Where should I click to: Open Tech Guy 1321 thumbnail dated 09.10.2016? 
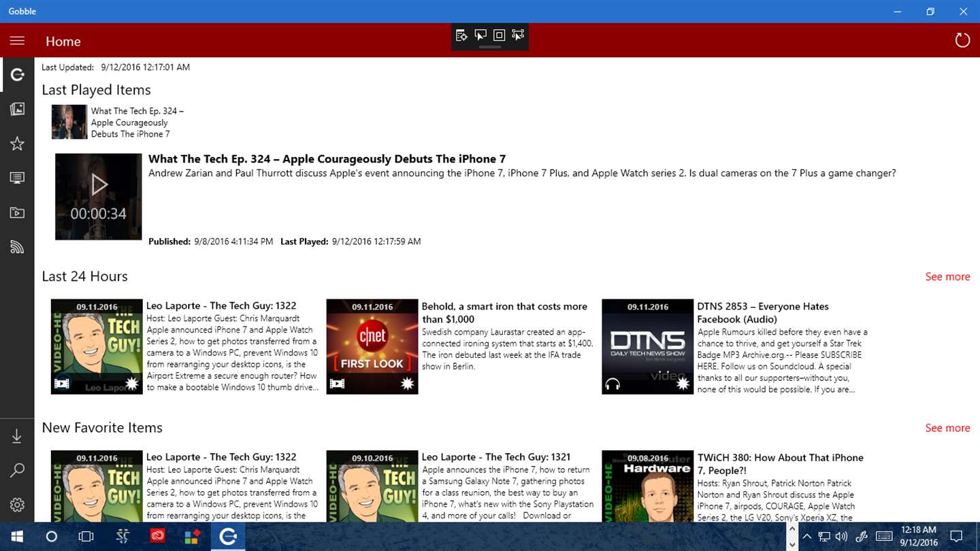[372, 486]
